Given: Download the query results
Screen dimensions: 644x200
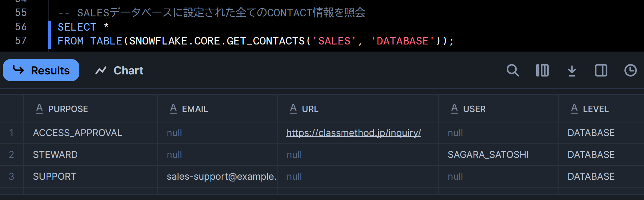Looking at the screenshot, I should [572, 70].
